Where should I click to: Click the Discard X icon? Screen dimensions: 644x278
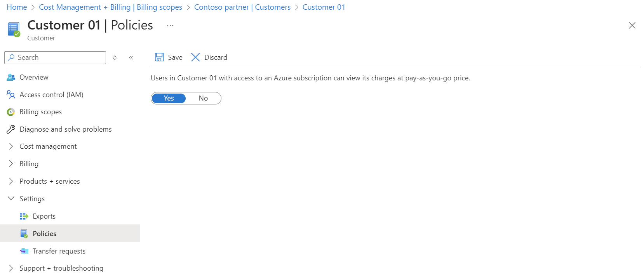pos(195,57)
